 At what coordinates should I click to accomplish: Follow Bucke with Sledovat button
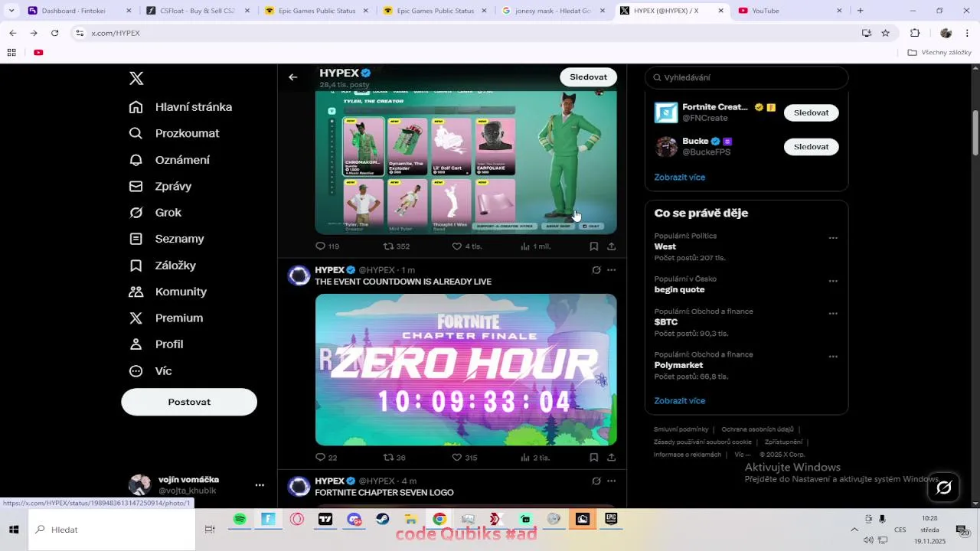(811, 146)
